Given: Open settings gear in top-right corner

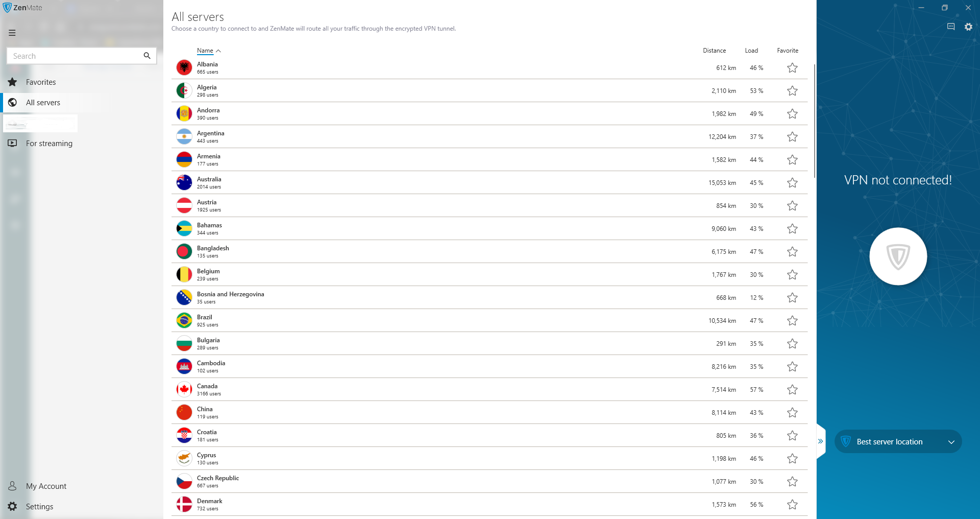Looking at the screenshot, I should click(x=968, y=27).
